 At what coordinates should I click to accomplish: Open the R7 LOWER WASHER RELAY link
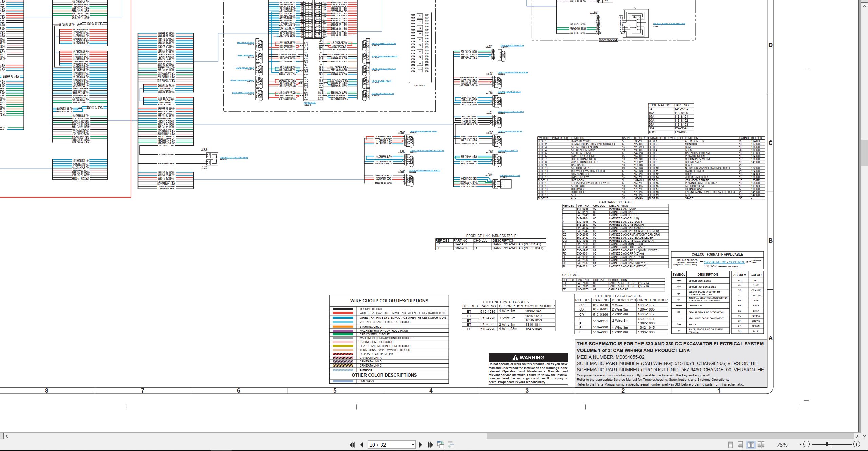(x=384, y=56)
